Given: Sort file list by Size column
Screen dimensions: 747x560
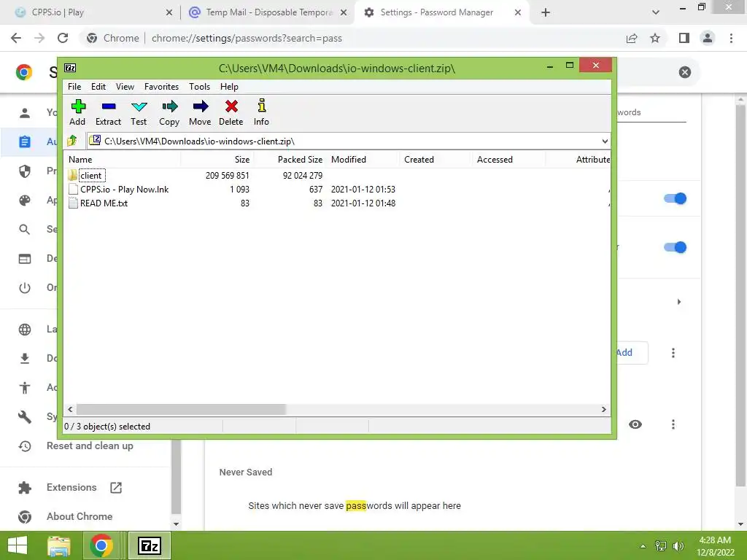Looking at the screenshot, I should pyautogui.click(x=217, y=160).
